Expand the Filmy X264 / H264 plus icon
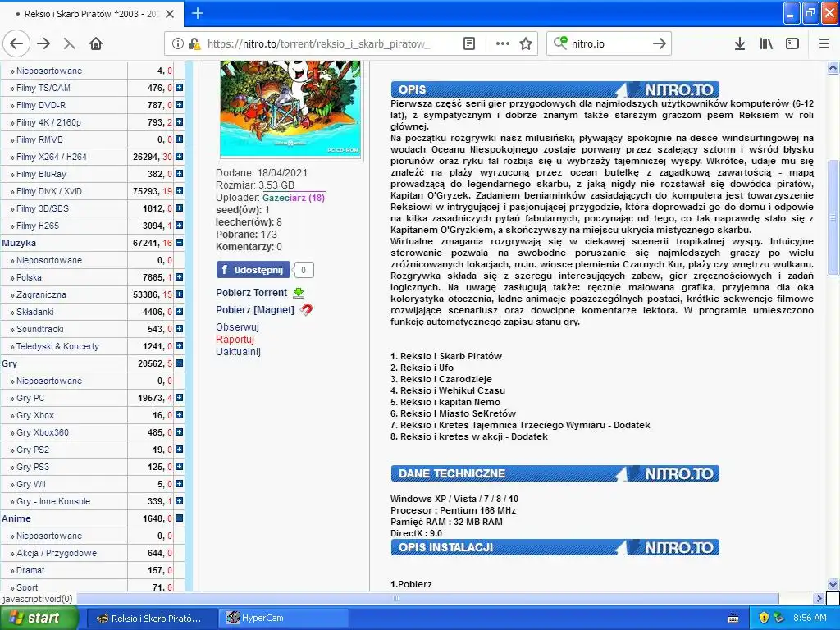The width and height of the screenshot is (840, 630). [x=179, y=157]
